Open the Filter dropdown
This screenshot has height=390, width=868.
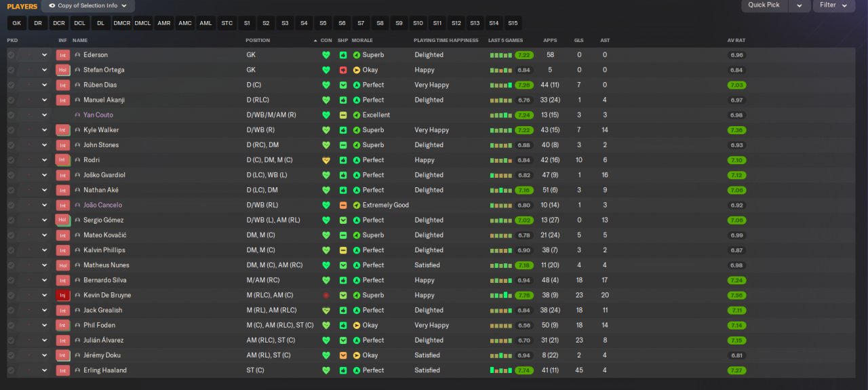pos(834,5)
